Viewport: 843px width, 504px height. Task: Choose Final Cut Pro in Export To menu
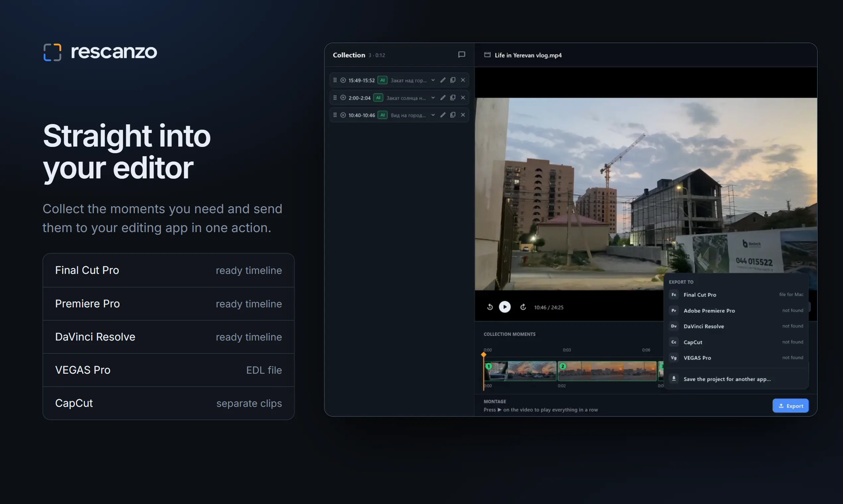coord(736,295)
